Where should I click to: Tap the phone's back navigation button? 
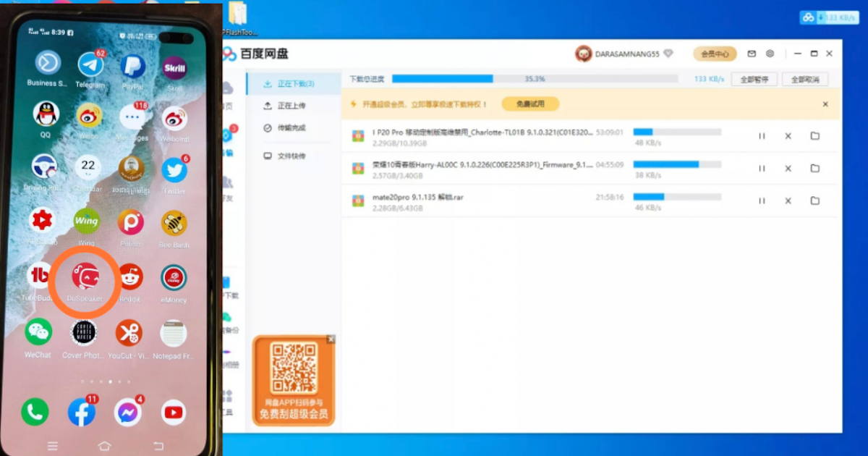pyautogui.click(x=158, y=445)
